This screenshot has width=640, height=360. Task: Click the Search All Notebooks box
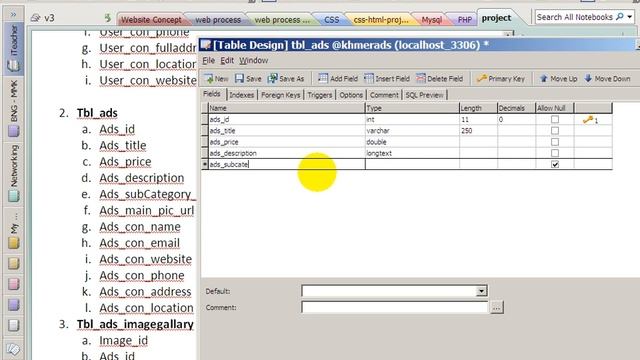[x=575, y=17]
